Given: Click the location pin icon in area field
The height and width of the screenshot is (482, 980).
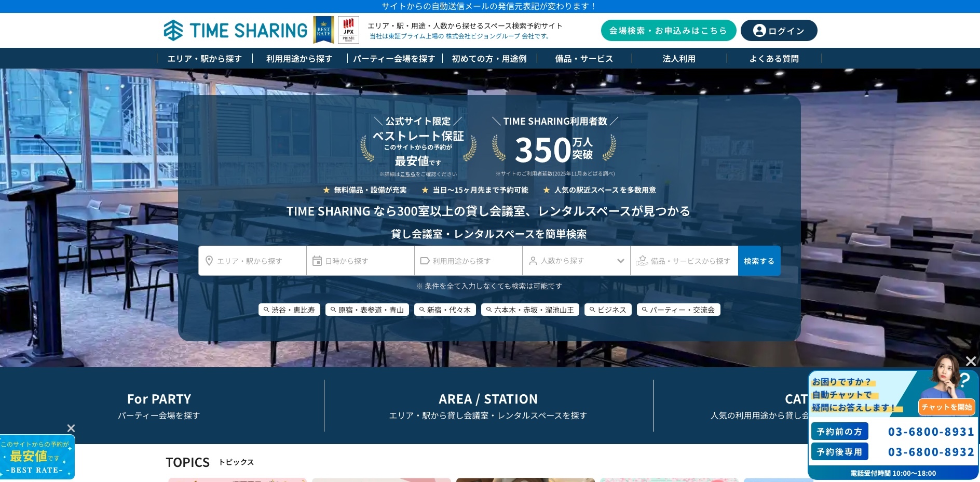Looking at the screenshot, I should coord(209,261).
